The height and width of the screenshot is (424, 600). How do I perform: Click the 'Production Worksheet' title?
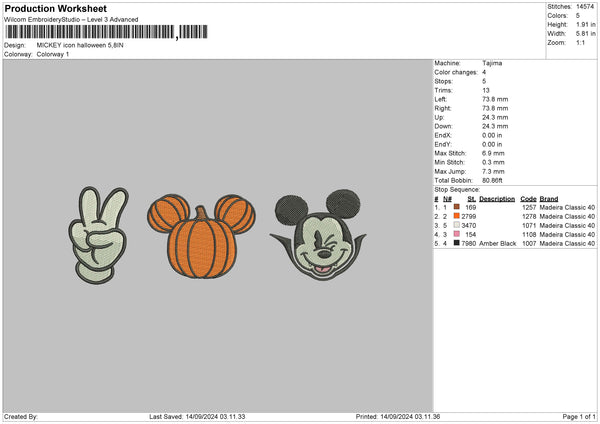pos(55,9)
